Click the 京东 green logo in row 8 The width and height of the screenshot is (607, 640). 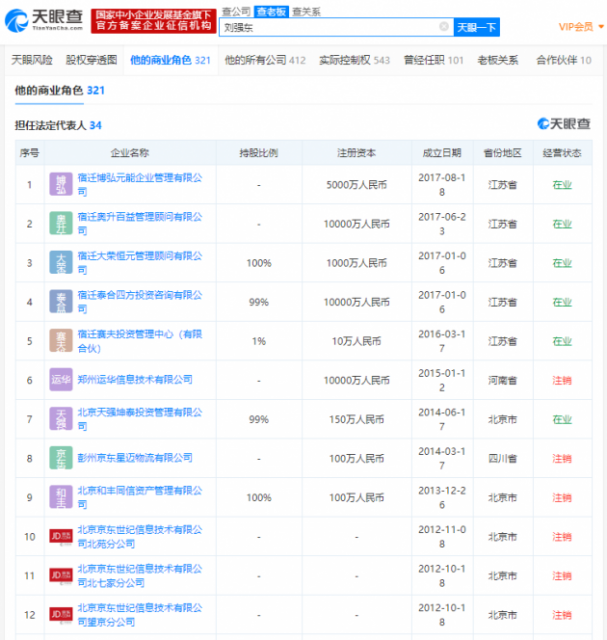[61, 458]
